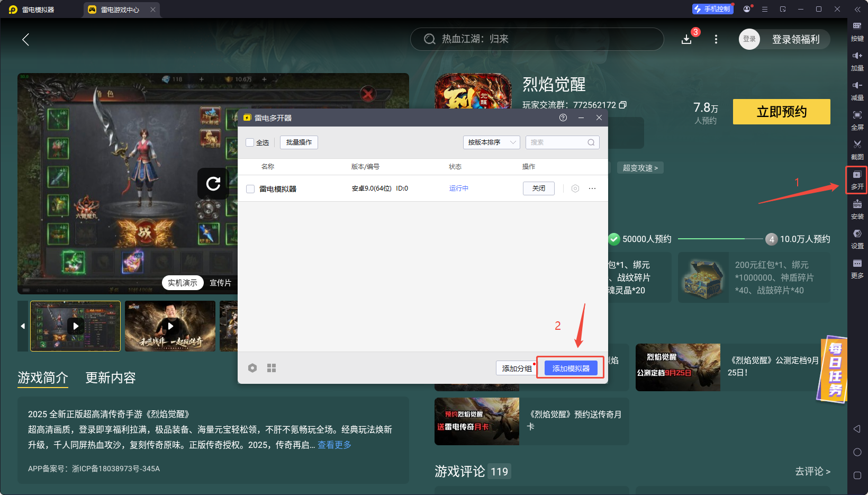Switch to the 雷电游戏中心 tab

120,10
